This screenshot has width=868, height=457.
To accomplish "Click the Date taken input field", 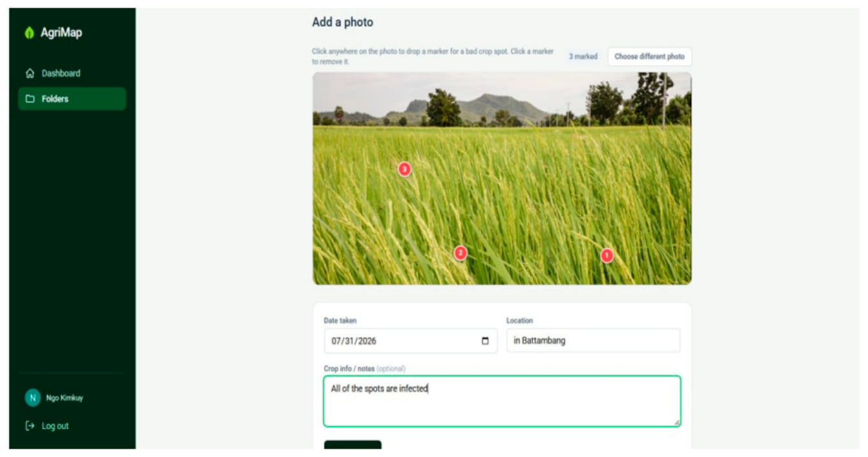I will tap(410, 341).
